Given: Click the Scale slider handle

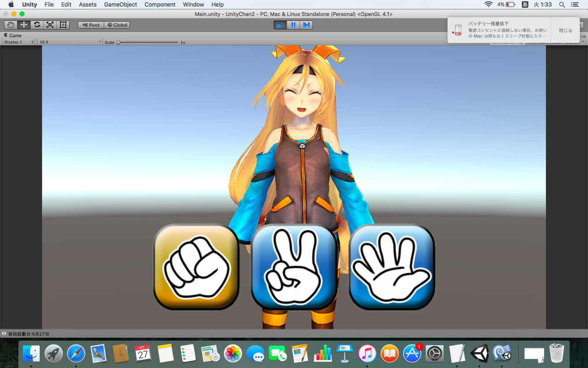Looking at the screenshot, I should pos(119,42).
